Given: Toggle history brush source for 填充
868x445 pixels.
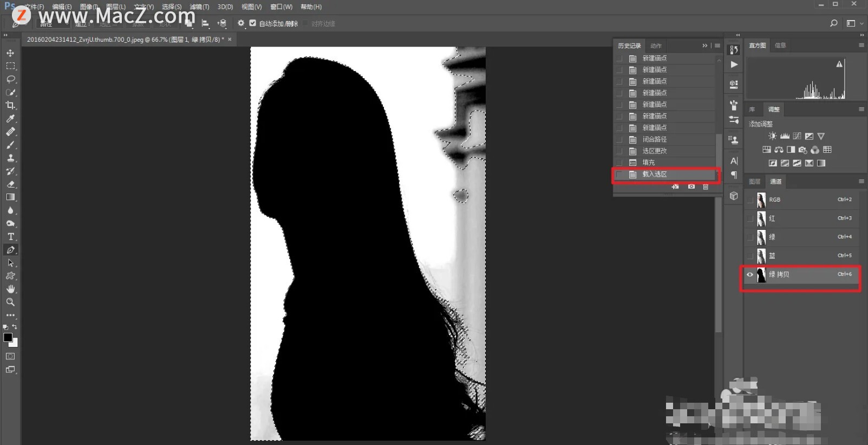Looking at the screenshot, I should (x=619, y=163).
